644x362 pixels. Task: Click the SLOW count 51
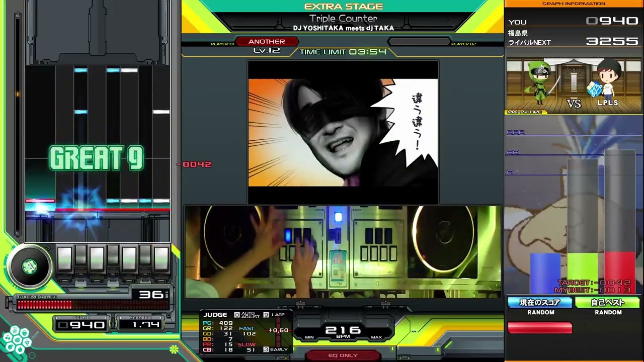(251, 349)
